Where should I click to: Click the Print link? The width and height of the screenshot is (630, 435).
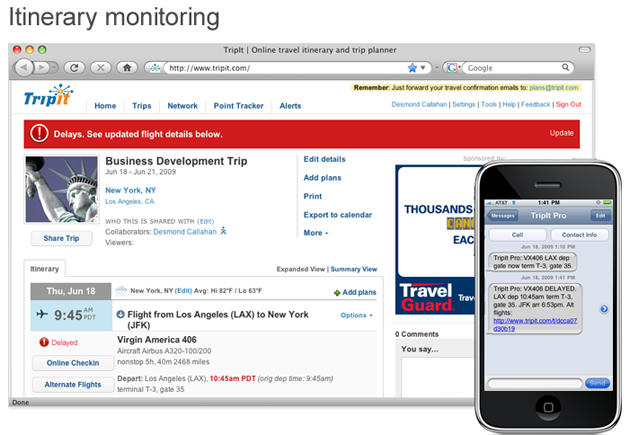(313, 196)
